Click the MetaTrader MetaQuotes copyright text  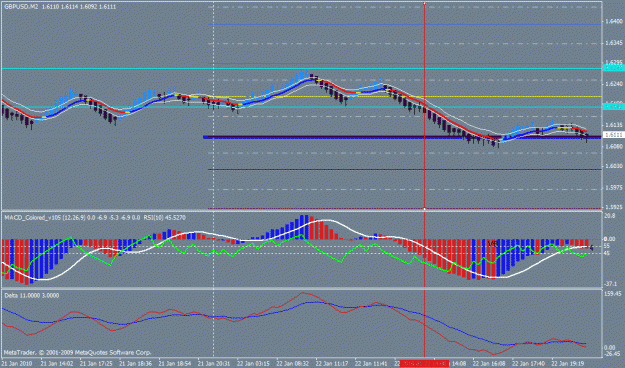click(77, 352)
